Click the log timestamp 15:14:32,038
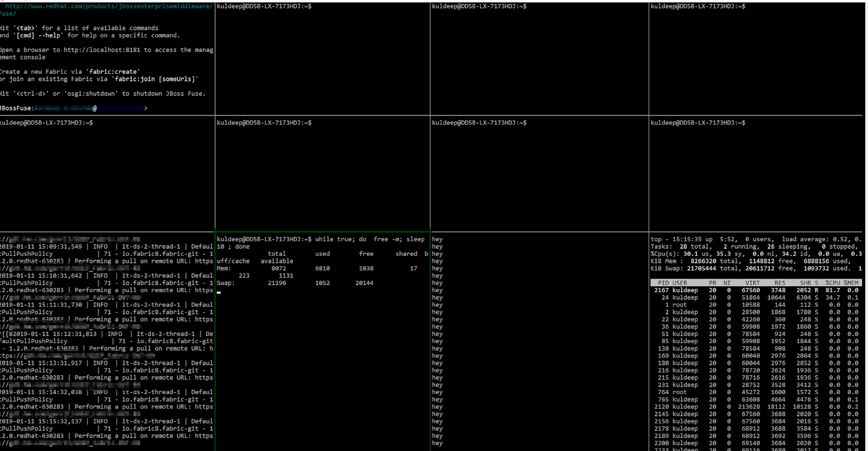868x451 pixels. [60, 392]
